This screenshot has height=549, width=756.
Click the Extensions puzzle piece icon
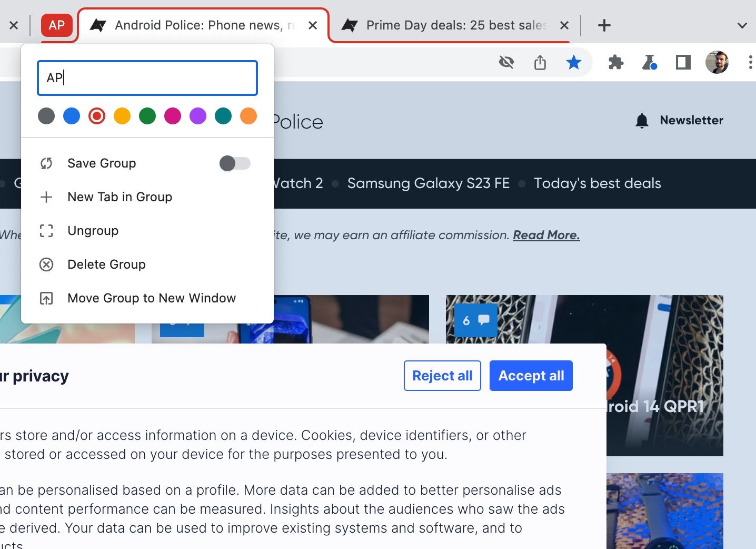point(615,63)
